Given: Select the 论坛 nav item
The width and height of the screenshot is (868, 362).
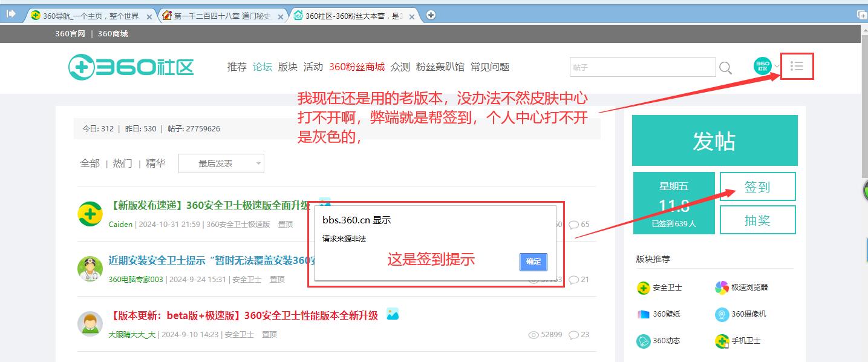Looking at the screenshot, I should (x=263, y=67).
